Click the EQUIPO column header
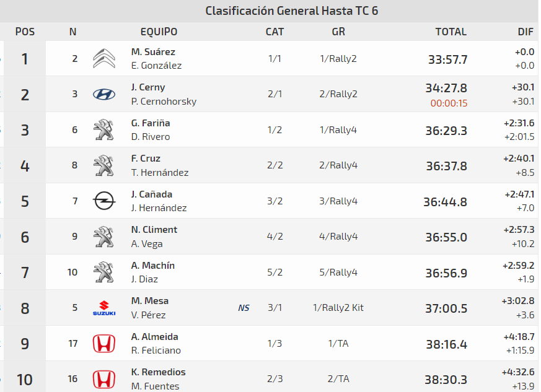This screenshot has width=541, height=392. click(159, 32)
